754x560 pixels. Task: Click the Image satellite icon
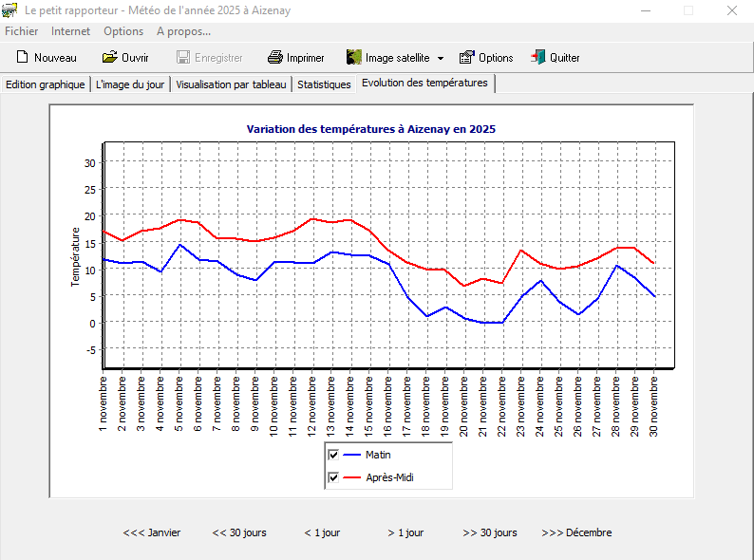pos(353,58)
